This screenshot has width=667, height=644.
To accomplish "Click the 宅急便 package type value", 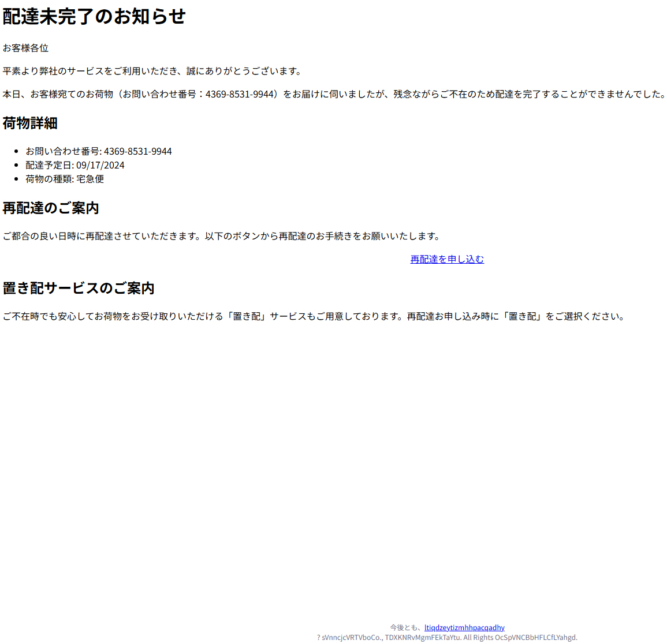I will click(x=90, y=179).
